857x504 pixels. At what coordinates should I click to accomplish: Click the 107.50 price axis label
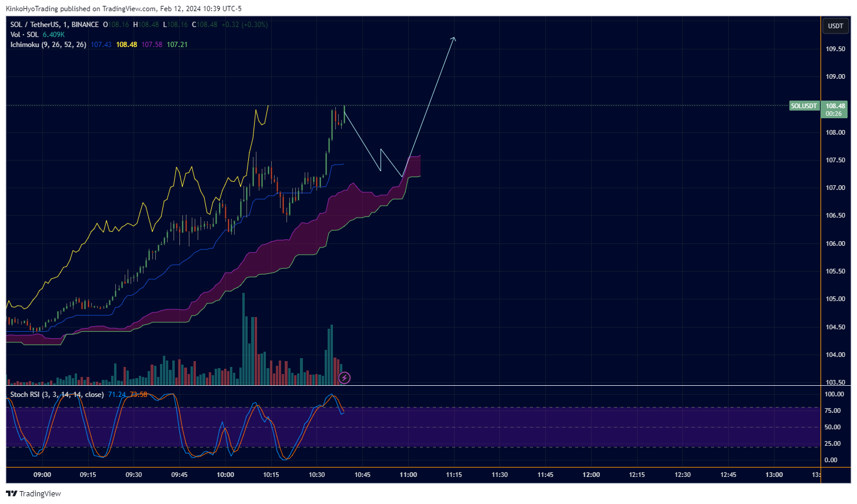835,160
